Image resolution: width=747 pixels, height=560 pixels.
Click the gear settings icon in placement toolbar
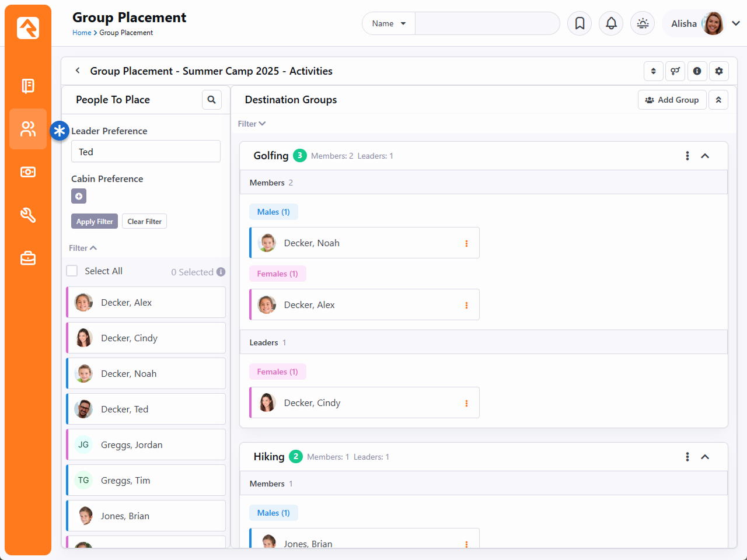[x=719, y=71]
